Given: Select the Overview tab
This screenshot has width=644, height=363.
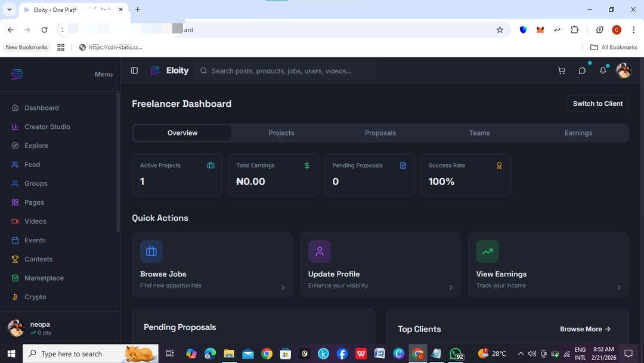Looking at the screenshot, I should tap(182, 133).
